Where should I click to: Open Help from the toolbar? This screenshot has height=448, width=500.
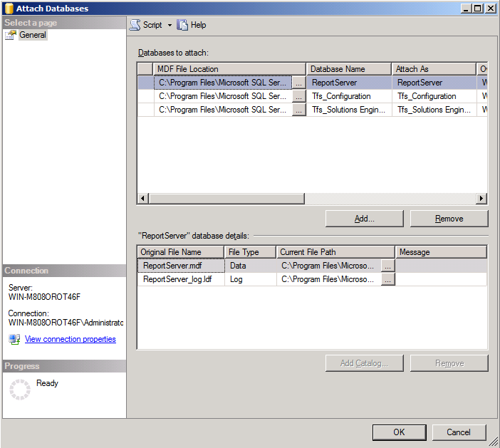coord(192,25)
